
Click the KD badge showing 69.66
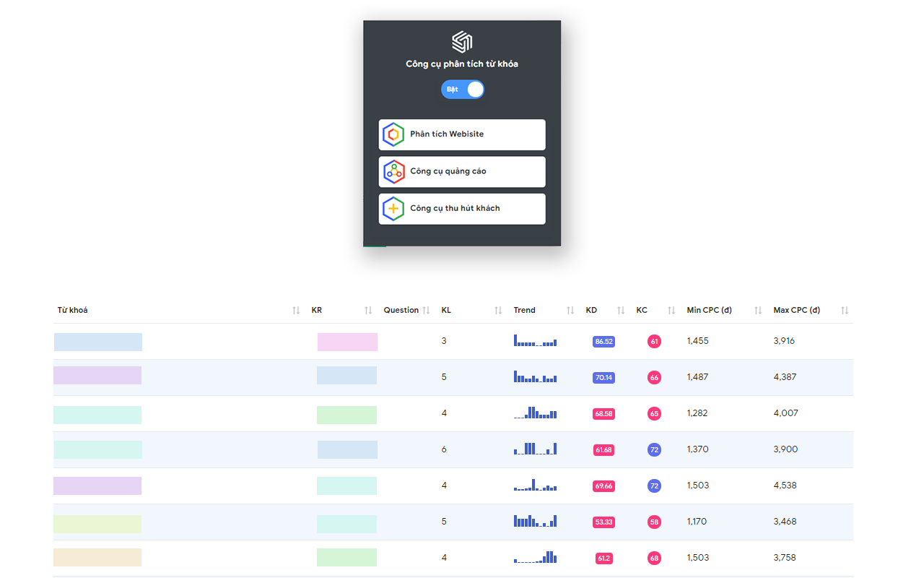pyautogui.click(x=604, y=486)
